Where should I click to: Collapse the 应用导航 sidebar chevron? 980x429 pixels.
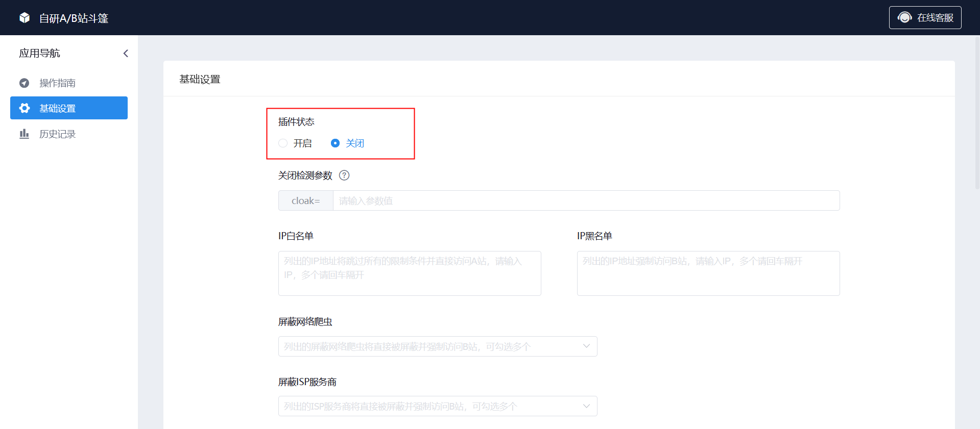tap(126, 53)
